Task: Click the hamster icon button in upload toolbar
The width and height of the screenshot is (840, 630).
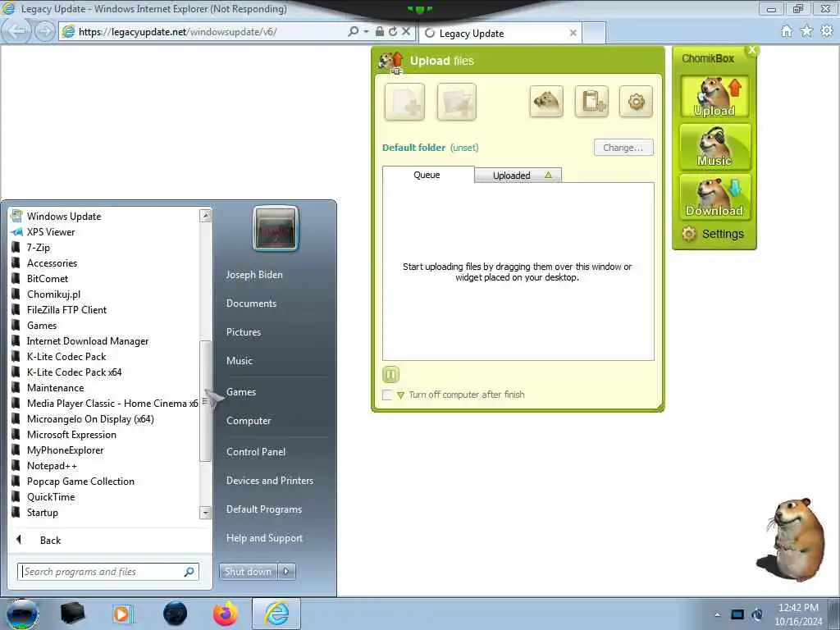Action: (546, 101)
